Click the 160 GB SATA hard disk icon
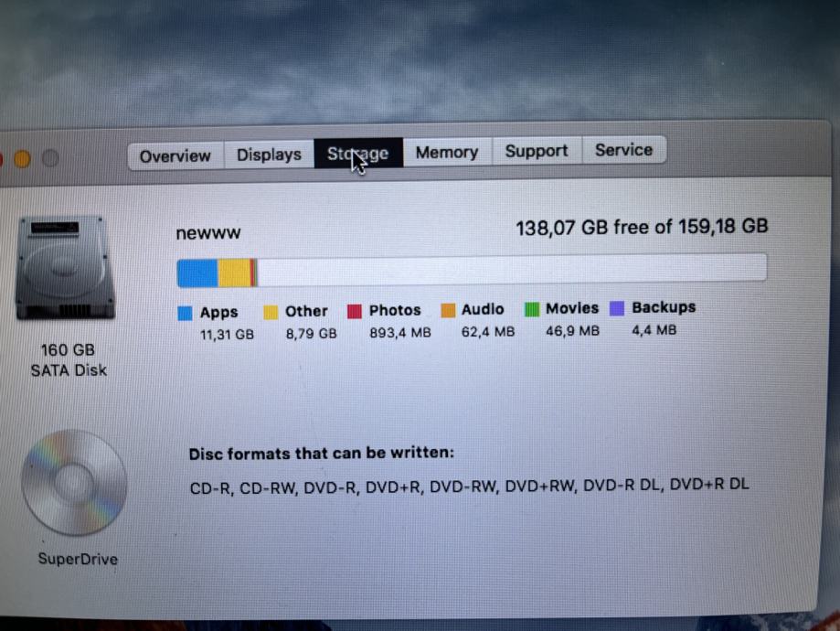 (66, 268)
